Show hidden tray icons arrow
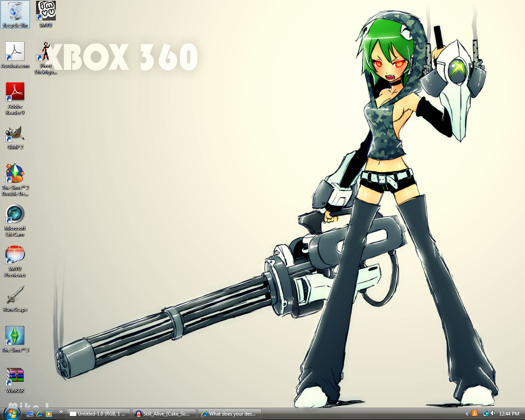This screenshot has height=420, width=525. 467,414
